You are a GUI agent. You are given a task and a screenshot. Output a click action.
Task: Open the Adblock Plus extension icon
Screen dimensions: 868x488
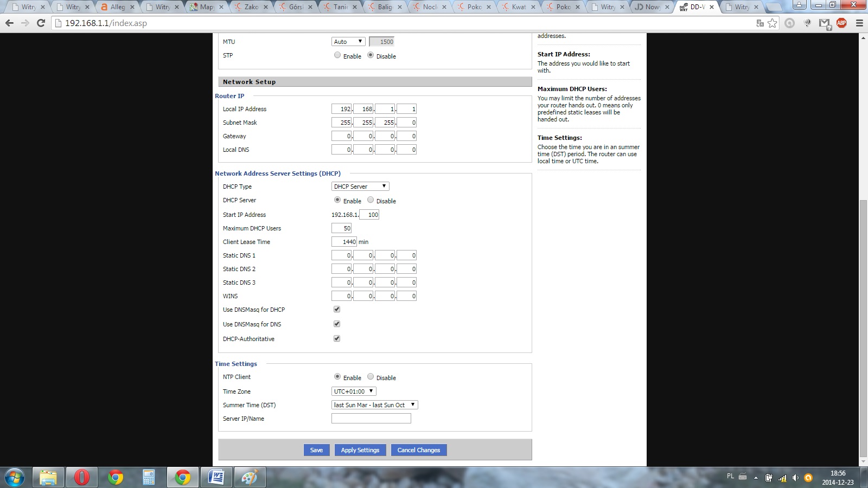[x=841, y=23]
